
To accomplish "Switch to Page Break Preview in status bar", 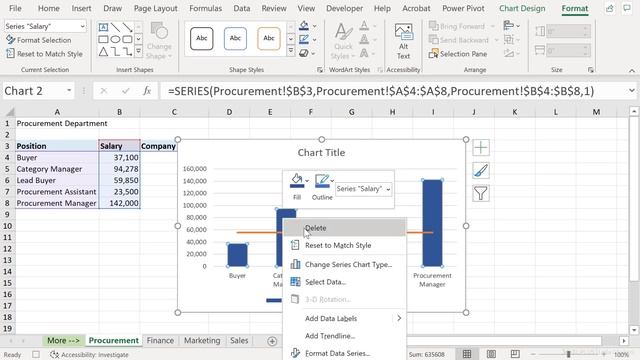I will tap(515, 354).
